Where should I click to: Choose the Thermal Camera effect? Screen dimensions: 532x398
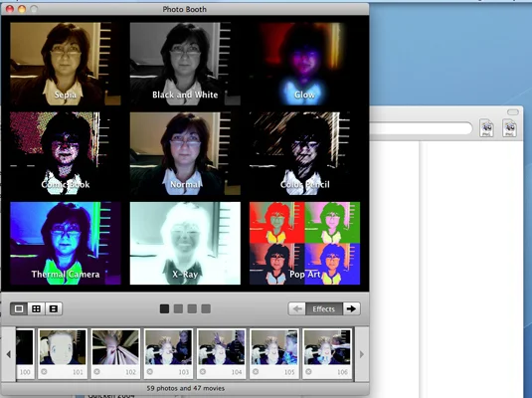tap(66, 243)
